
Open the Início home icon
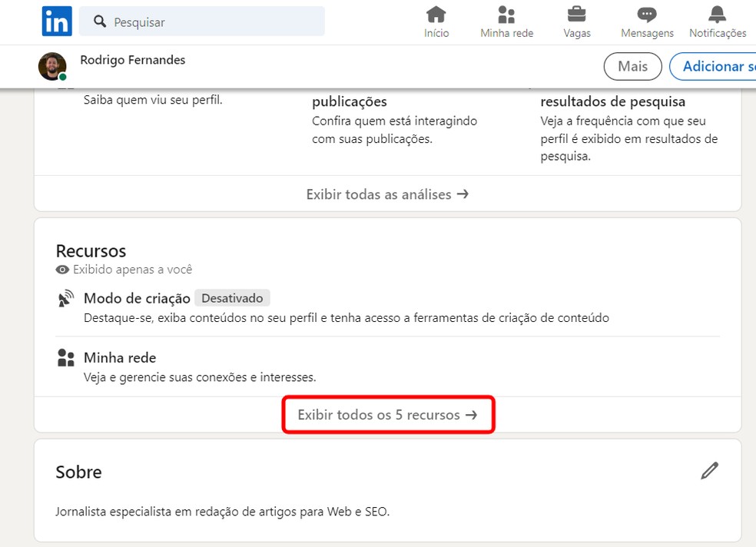(436, 14)
